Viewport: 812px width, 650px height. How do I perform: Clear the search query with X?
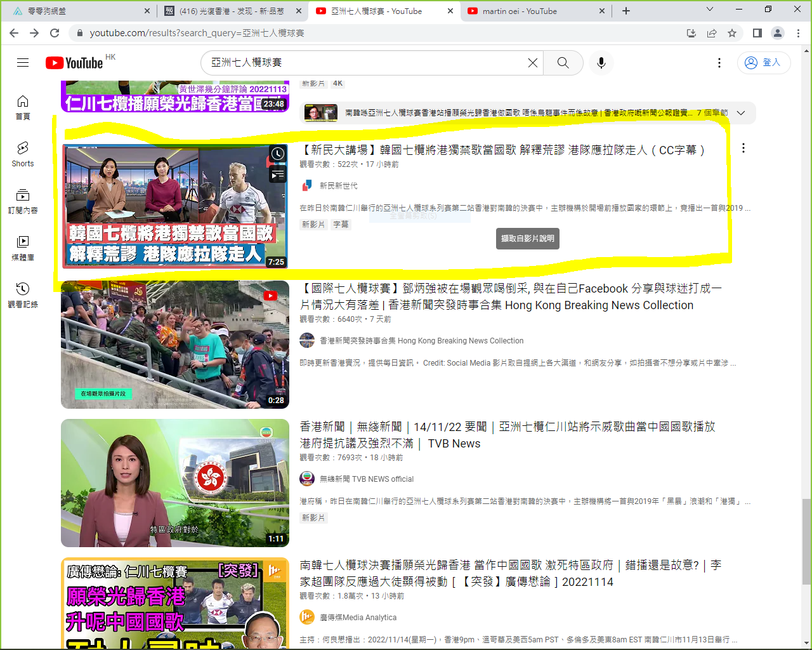[533, 62]
